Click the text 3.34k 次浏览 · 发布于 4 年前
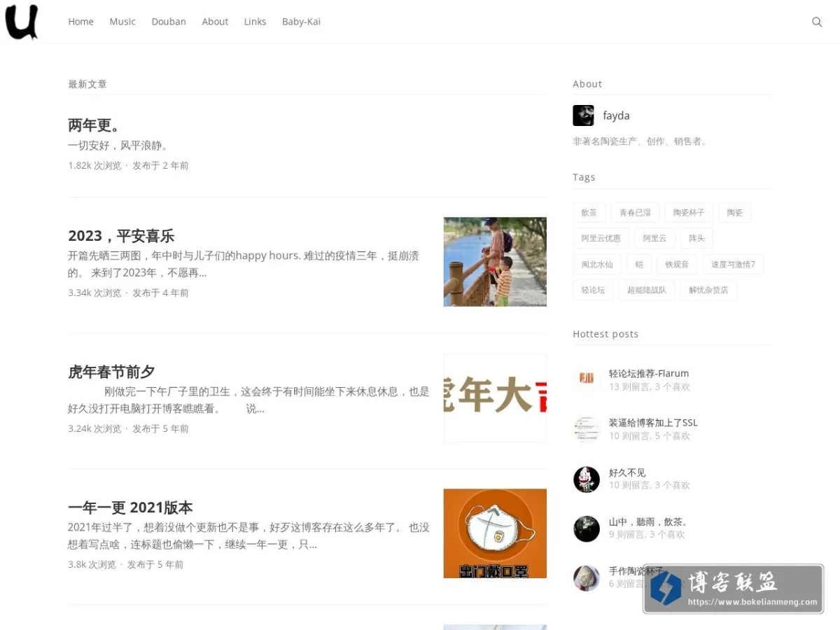 [x=128, y=293]
